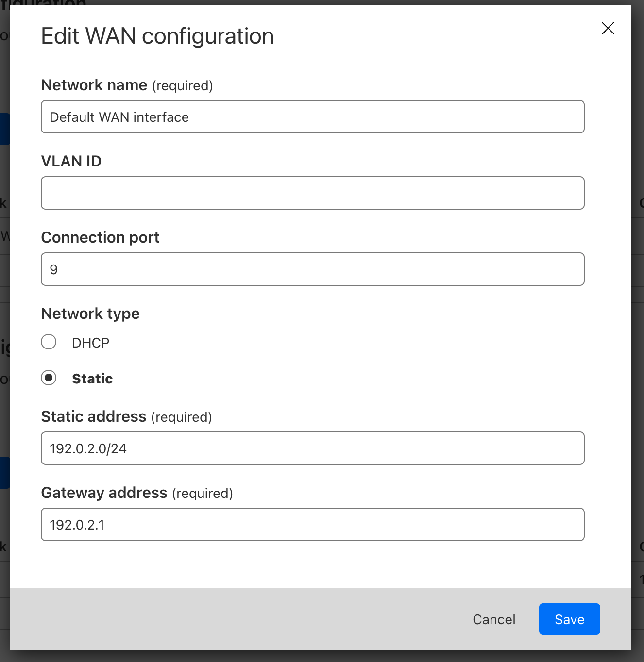Image resolution: width=644 pixels, height=662 pixels.
Task: Select the Static network type
Action: coord(49,378)
